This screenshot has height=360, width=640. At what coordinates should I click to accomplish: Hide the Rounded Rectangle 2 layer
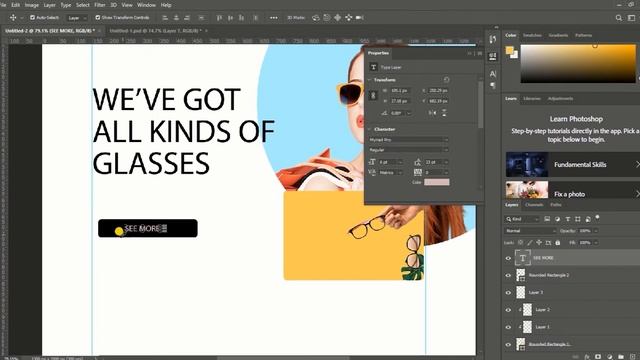pos(508,275)
